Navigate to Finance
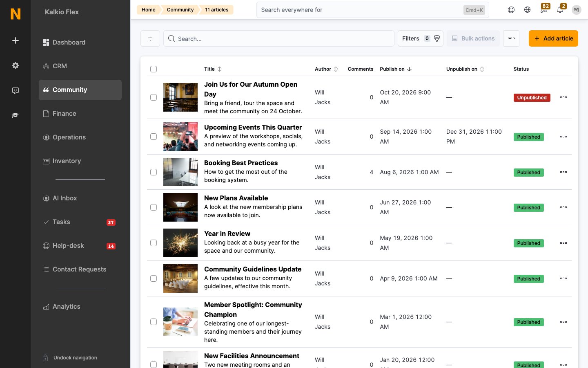Screen dimensions: 588x368 tap(80, 114)
